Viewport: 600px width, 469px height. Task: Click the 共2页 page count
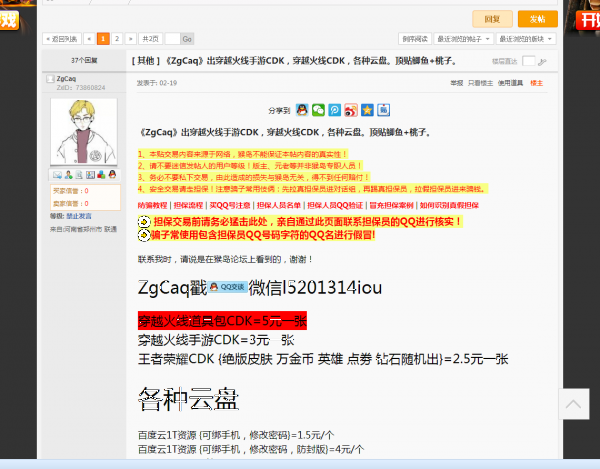click(150, 39)
